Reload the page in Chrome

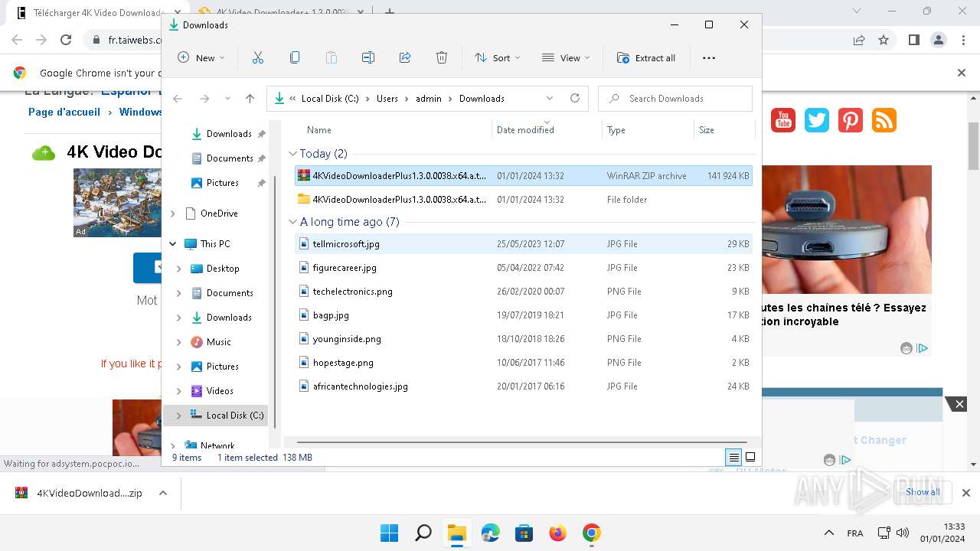pos(66,40)
